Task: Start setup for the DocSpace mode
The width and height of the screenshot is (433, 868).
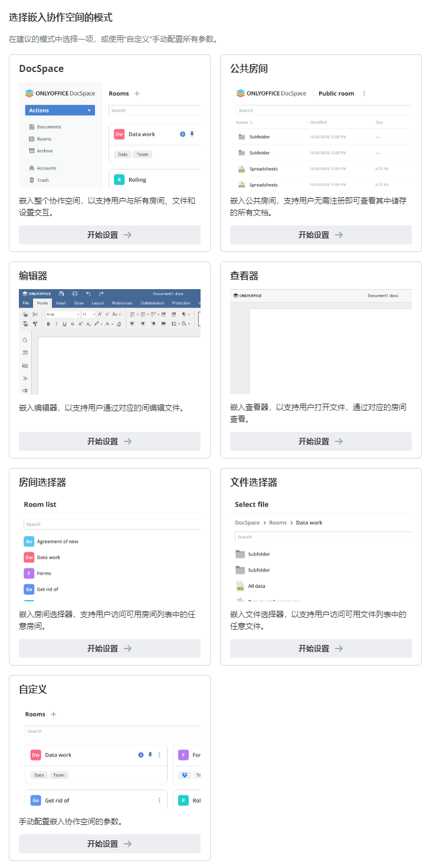Action: [x=110, y=235]
